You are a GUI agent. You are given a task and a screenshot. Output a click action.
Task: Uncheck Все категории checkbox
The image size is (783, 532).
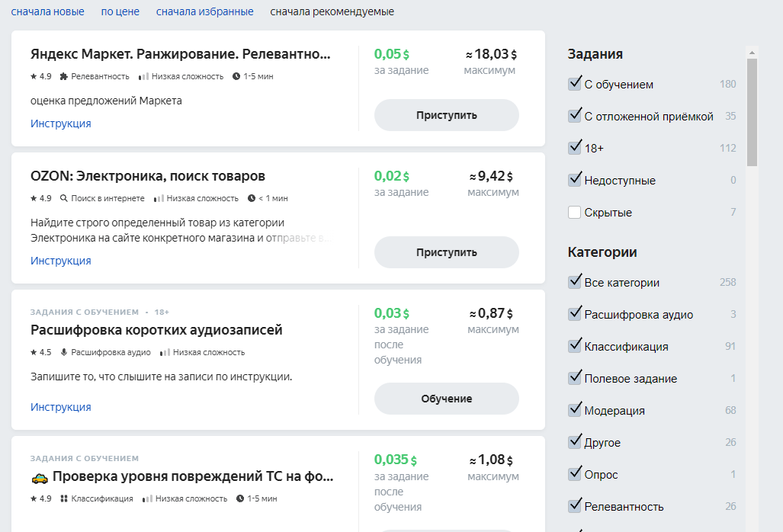point(575,282)
